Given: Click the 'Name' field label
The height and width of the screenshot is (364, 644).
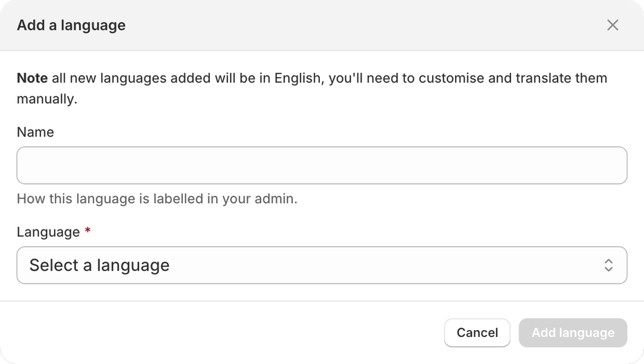Looking at the screenshot, I should click(35, 132).
